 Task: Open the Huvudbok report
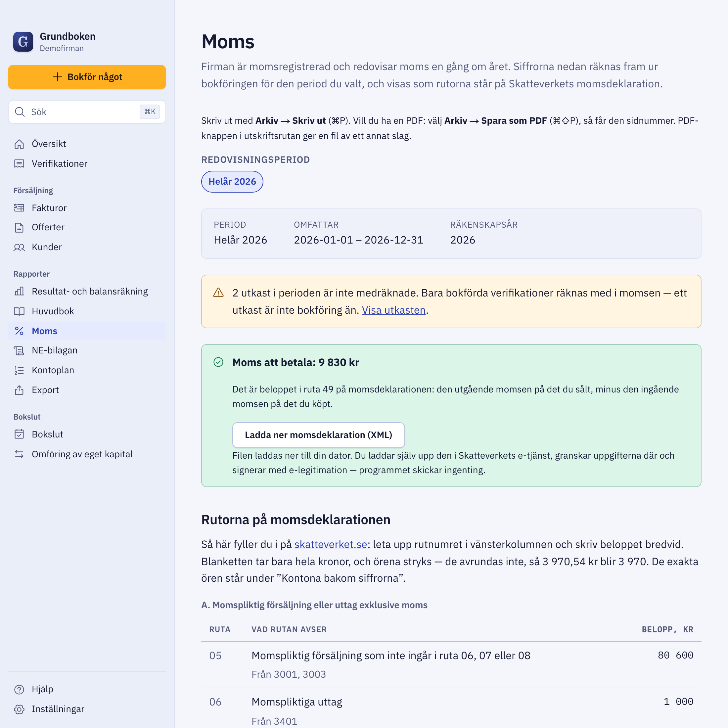(87, 311)
